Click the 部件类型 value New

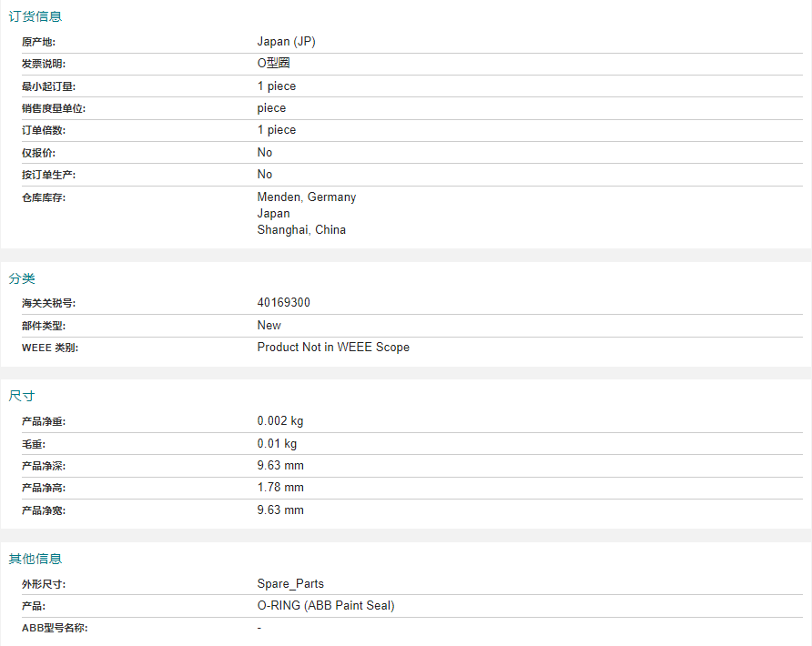(x=269, y=325)
